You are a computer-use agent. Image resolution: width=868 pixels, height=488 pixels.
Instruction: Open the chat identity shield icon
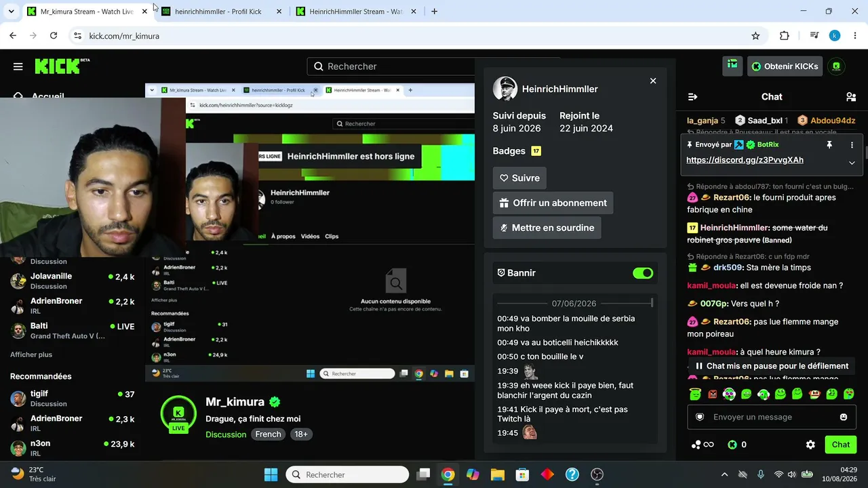coord(700,417)
